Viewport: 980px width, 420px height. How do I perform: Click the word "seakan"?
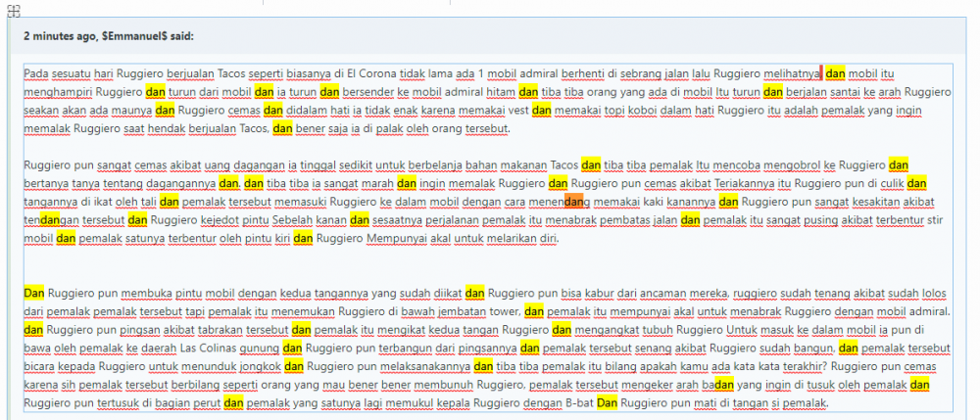point(40,111)
